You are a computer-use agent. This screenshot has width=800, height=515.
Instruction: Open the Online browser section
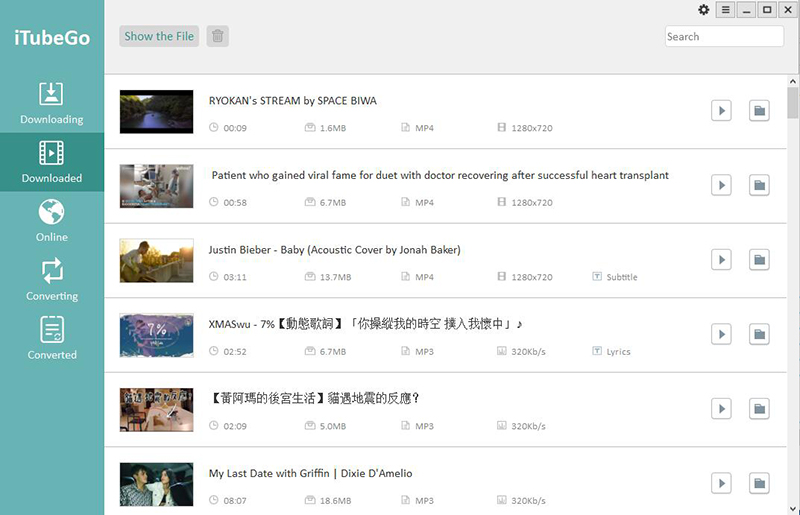point(52,221)
